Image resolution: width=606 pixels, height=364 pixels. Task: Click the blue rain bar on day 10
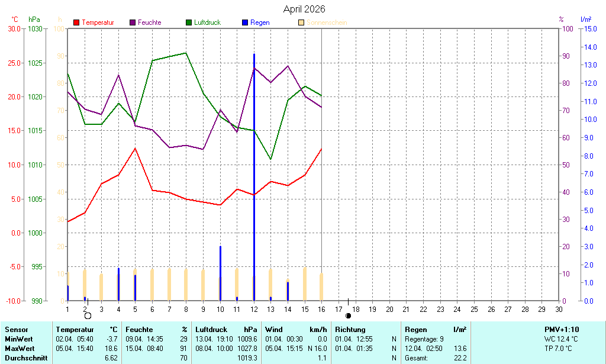coord(220,272)
